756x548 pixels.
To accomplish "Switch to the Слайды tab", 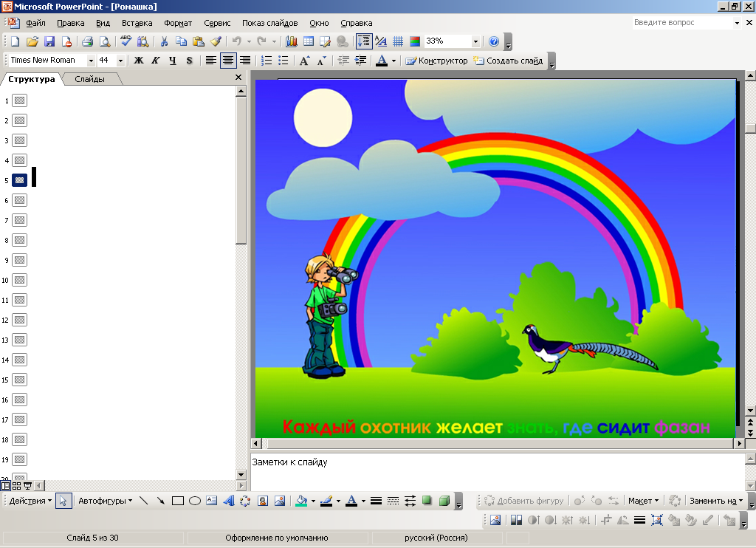I will point(89,79).
